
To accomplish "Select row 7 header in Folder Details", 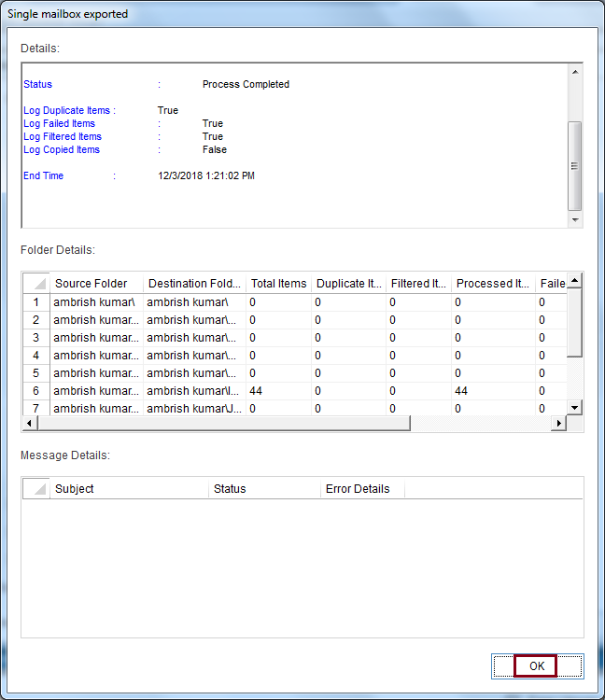I will [x=36, y=408].
